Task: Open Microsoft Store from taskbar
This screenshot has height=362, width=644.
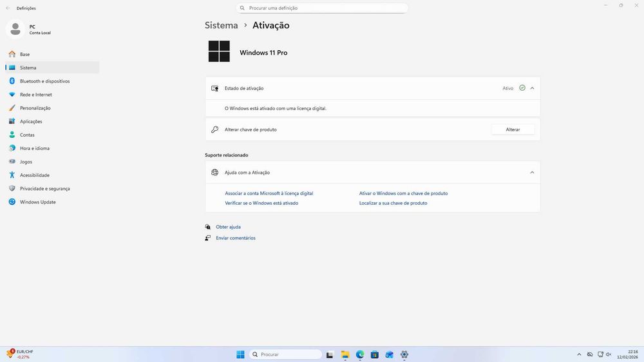Action: 375,354
